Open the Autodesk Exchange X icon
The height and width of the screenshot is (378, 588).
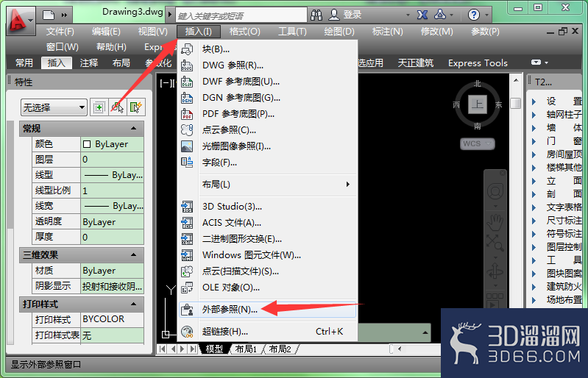[422, 15]
